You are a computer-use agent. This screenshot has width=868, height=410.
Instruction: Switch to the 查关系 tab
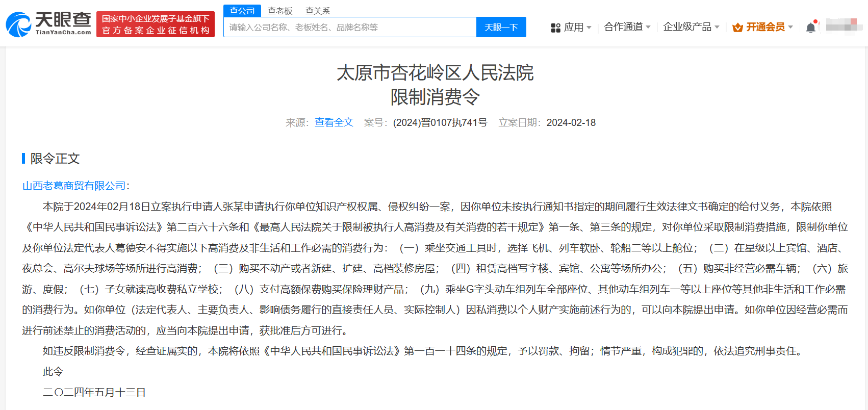[x=317, y=11]
